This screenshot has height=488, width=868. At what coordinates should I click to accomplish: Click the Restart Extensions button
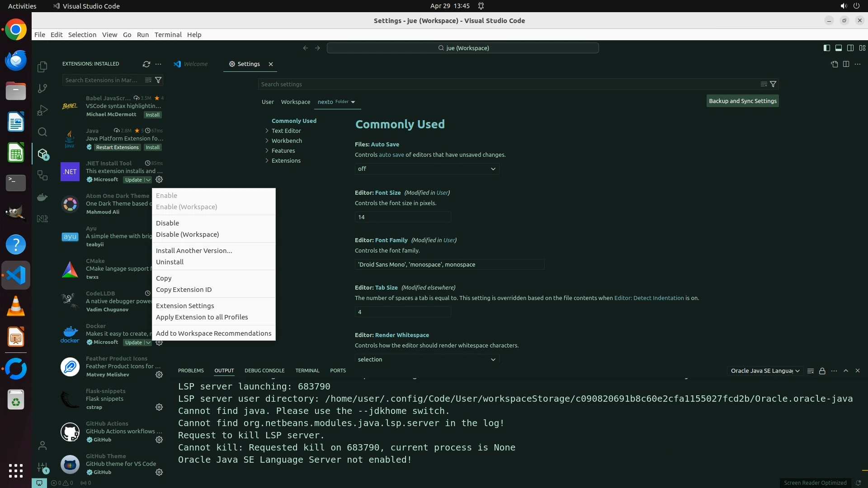[x=117, y=147]
